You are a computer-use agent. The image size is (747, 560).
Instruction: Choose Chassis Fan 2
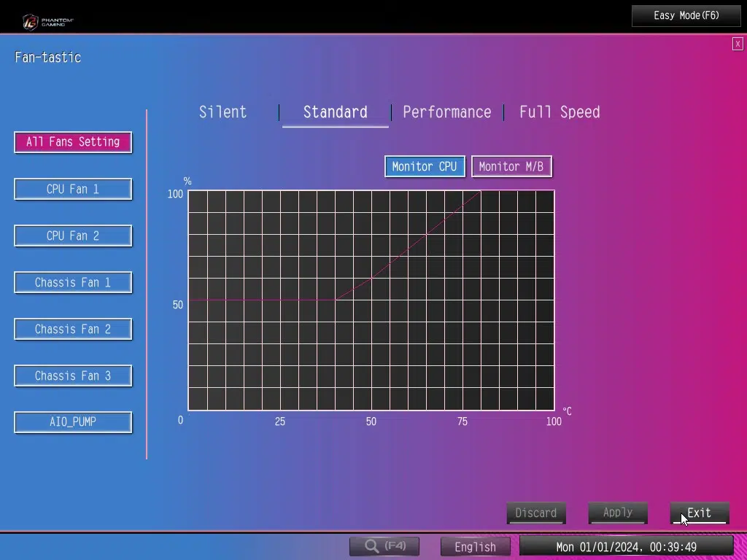pyautogui.click(x=73, y=329)
